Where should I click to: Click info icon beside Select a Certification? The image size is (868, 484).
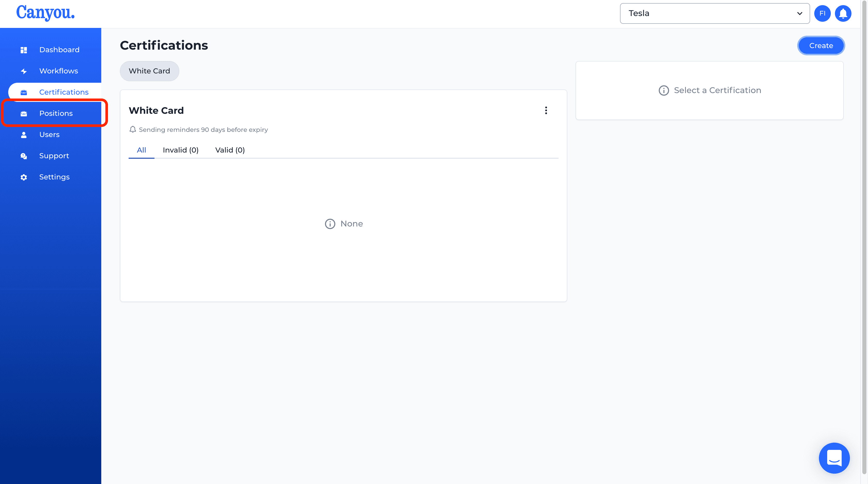[x=663, y=90]
